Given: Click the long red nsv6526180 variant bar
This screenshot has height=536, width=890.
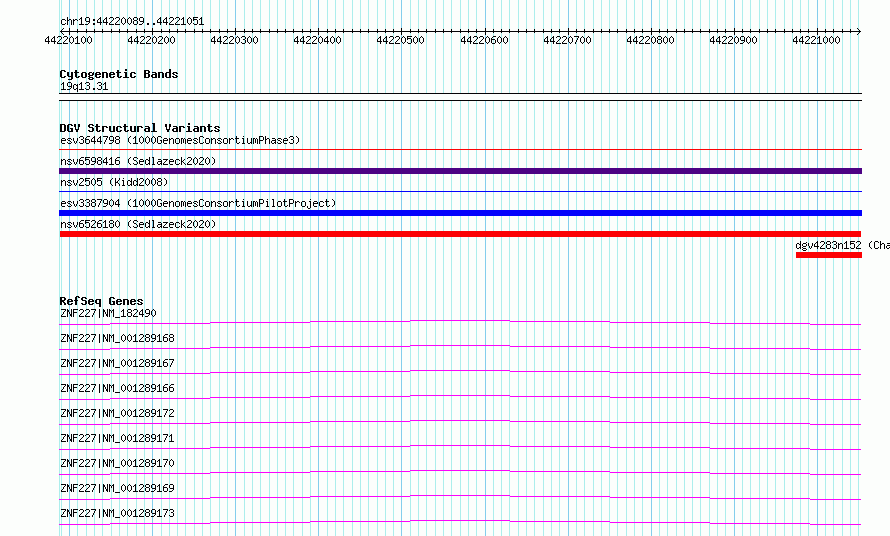Looking at the screenshot, I should click(x=460, y=234).
